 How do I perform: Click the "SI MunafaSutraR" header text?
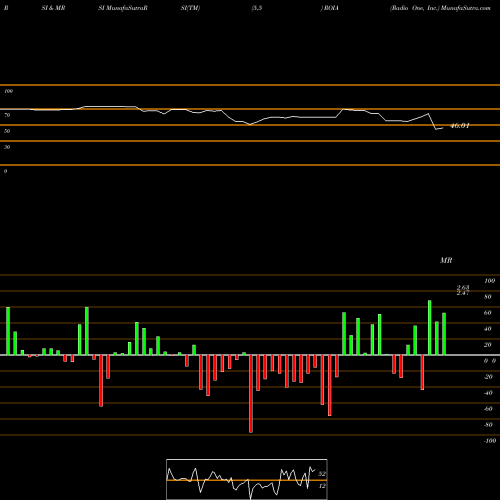[x=123, y=8]
